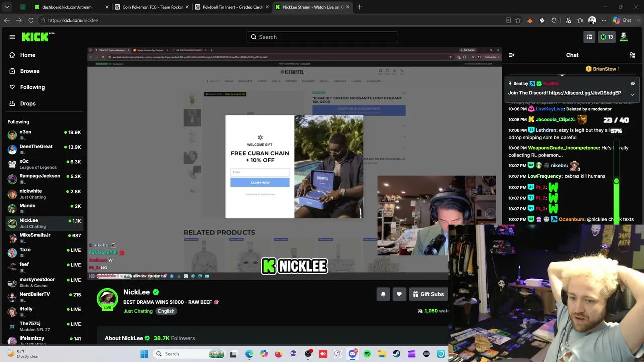Open the xQc followed channel
Screen dimensions: 644x362
pos(44,164)
